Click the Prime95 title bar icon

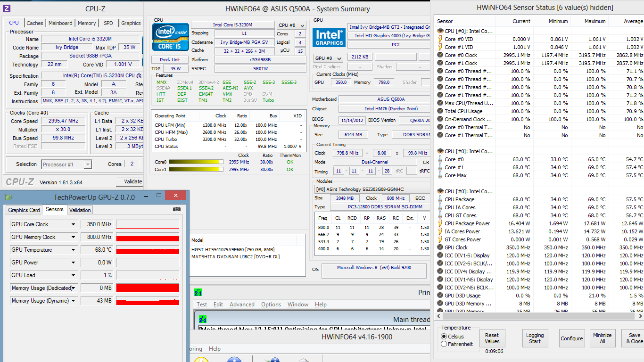198,293
